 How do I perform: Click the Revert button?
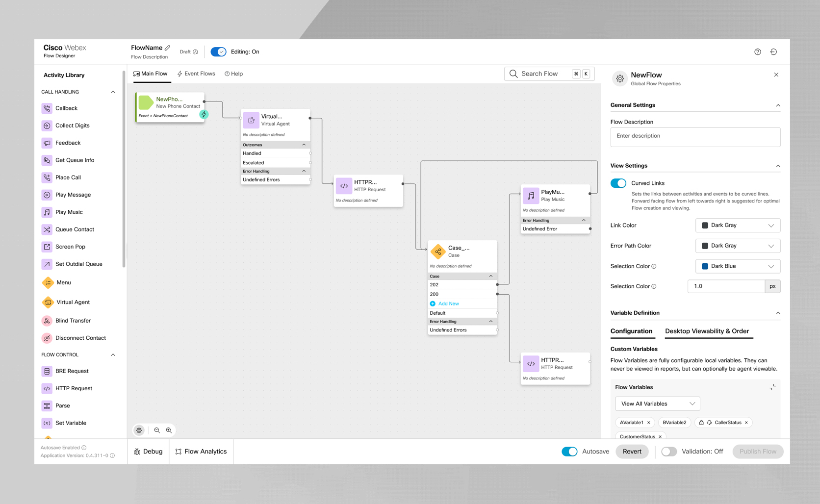pos(632,452)
